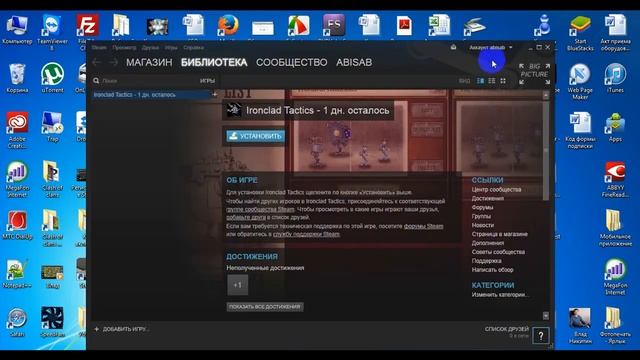Open MTC DialUp desktop shortcut
The image size is (640, 360).
pos(17,225)
